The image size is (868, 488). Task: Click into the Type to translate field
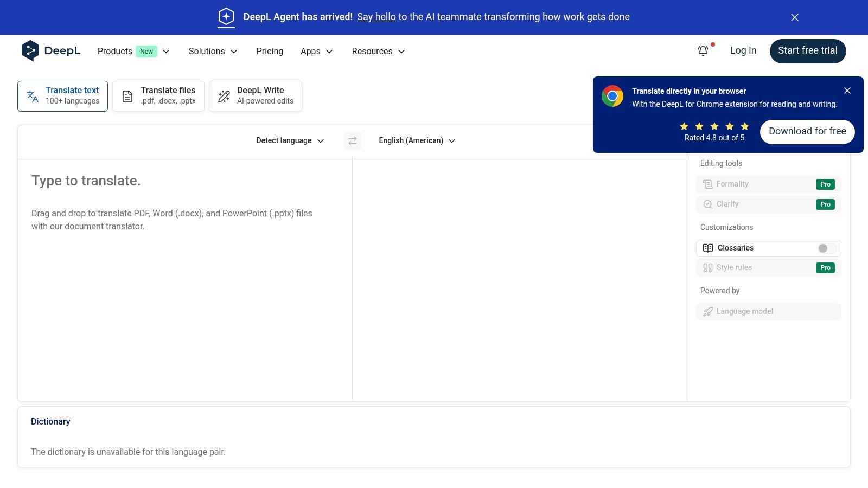coord(184,271)
